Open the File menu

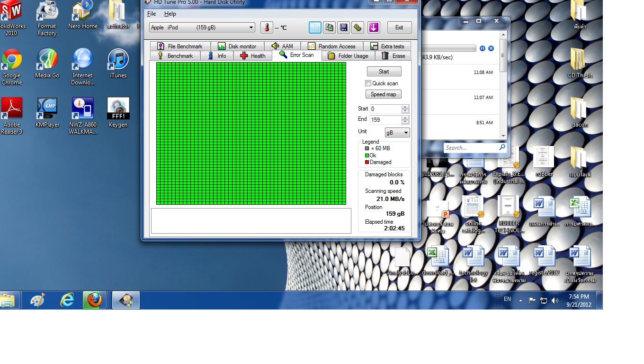(x=152, y=14)
